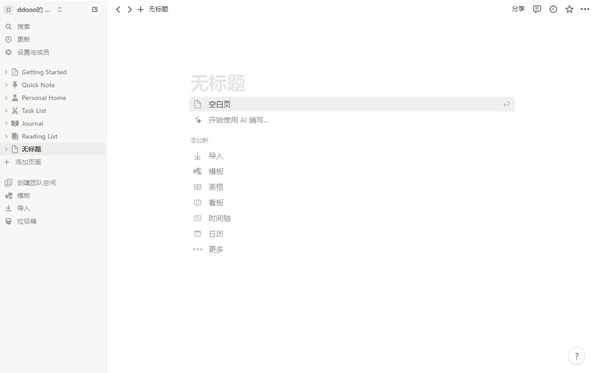
Task: Click the Personal Home person icon
Action: 15,98
